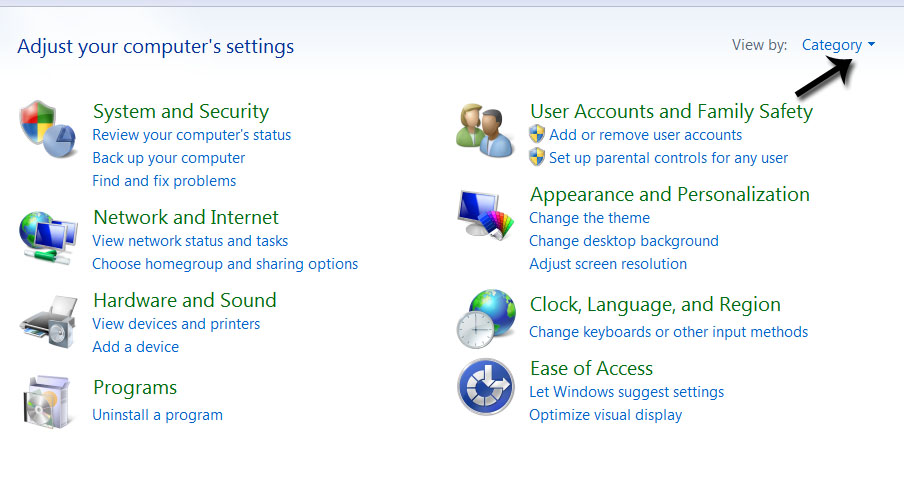Open the Hardware and Sound printer icon
904x495 pixels.
click(x=48, y=322)
